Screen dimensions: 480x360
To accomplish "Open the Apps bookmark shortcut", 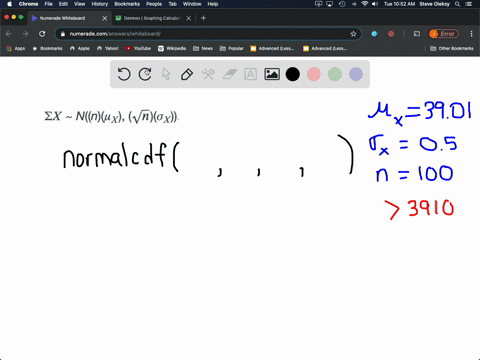I will point(16,48).
